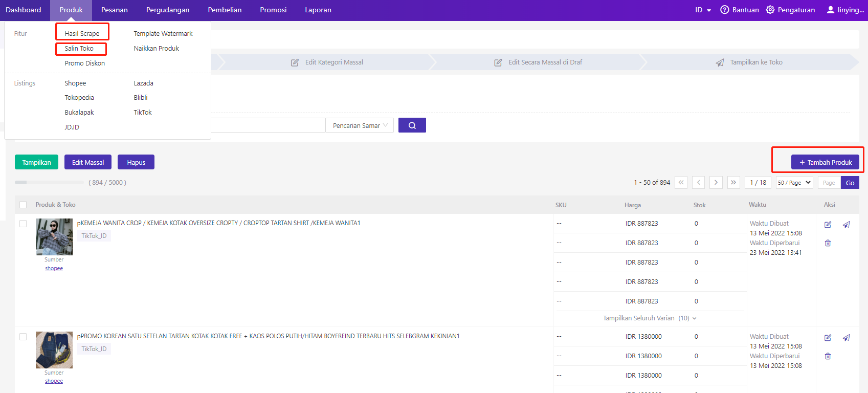The width and height of the screenshot is (868, 393).
Task: Open the Pencarian Samar dropdown
Action: [360, 125]
